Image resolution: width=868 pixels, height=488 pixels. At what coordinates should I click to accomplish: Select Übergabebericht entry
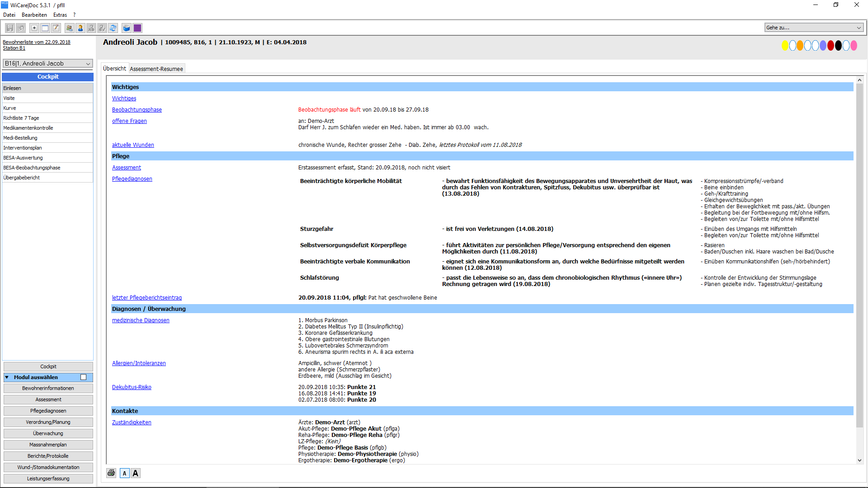coord(47,178)
